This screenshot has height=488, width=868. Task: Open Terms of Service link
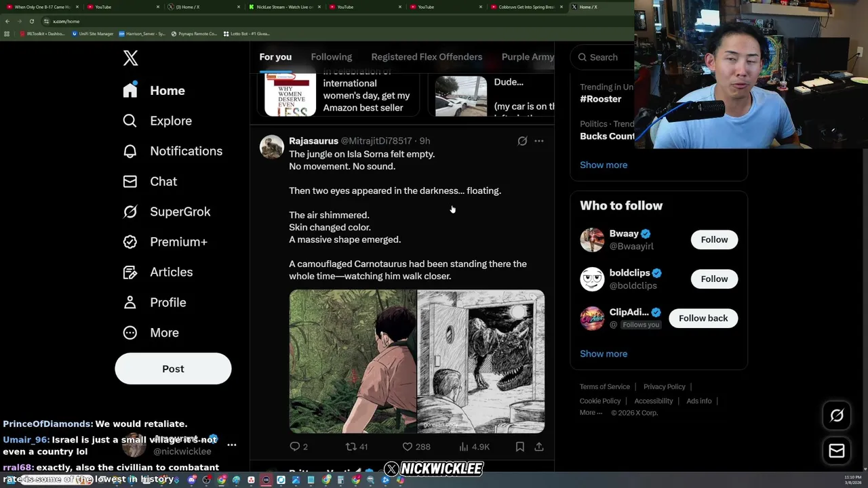605,386
